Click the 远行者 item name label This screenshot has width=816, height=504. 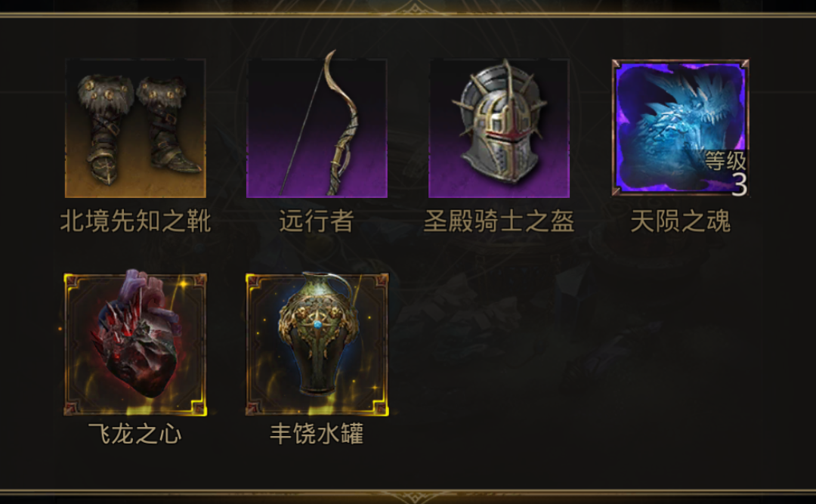tap(317, 221)
